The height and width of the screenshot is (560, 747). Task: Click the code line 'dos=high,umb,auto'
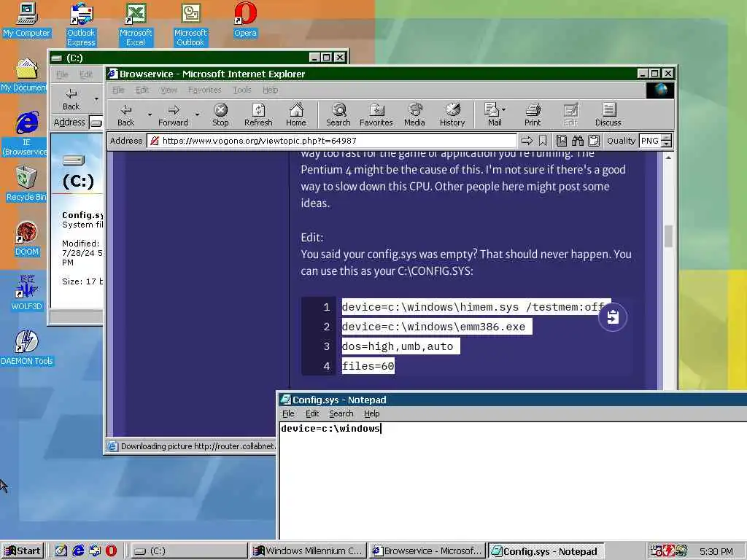(x=400, y=346)
